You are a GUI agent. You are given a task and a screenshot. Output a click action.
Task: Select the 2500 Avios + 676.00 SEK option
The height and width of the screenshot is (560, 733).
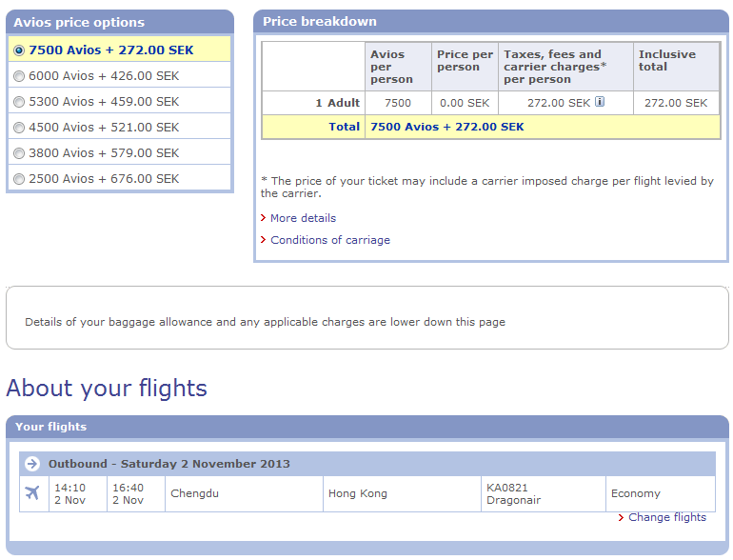coord(19,178)
